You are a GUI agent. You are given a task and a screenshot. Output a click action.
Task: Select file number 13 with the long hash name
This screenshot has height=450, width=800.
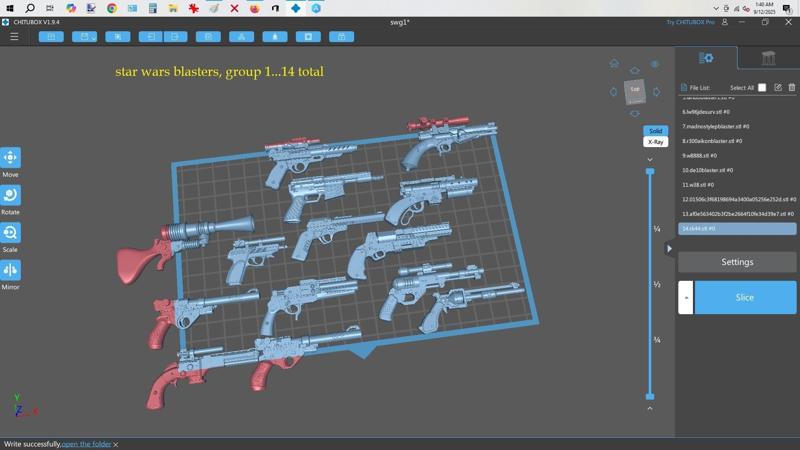pyautogui.click(x=737, y=214)
